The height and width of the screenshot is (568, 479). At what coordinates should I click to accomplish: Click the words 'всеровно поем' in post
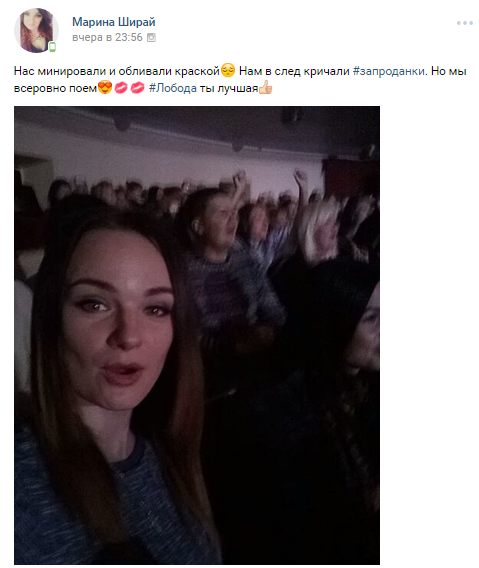point(55,88)
